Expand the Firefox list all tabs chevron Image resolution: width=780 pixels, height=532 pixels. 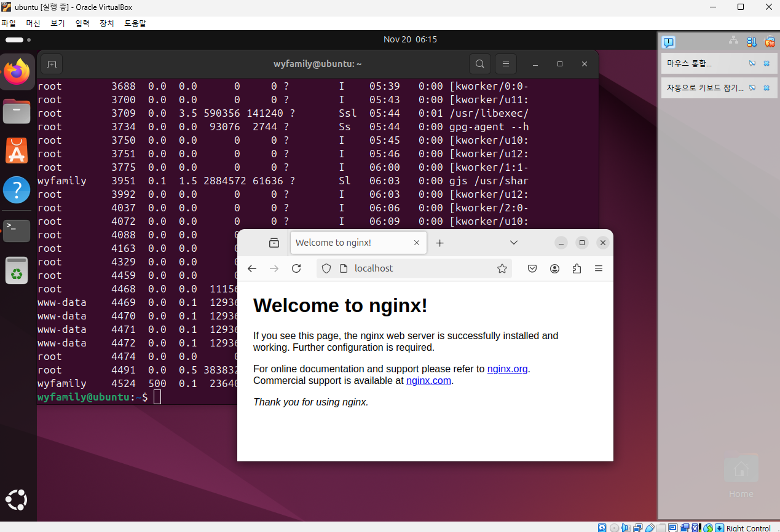pyautogui.click(x=514, y=243)
